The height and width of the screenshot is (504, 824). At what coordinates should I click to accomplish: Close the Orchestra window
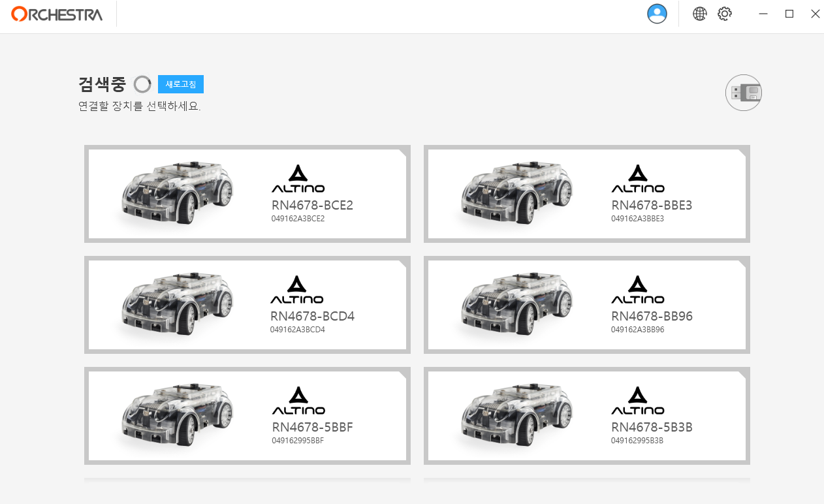click(815, 14)
